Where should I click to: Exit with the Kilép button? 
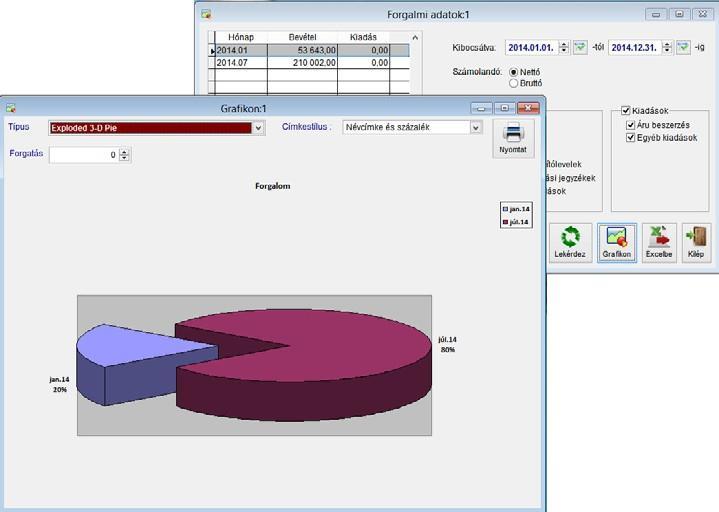point(696,243)
